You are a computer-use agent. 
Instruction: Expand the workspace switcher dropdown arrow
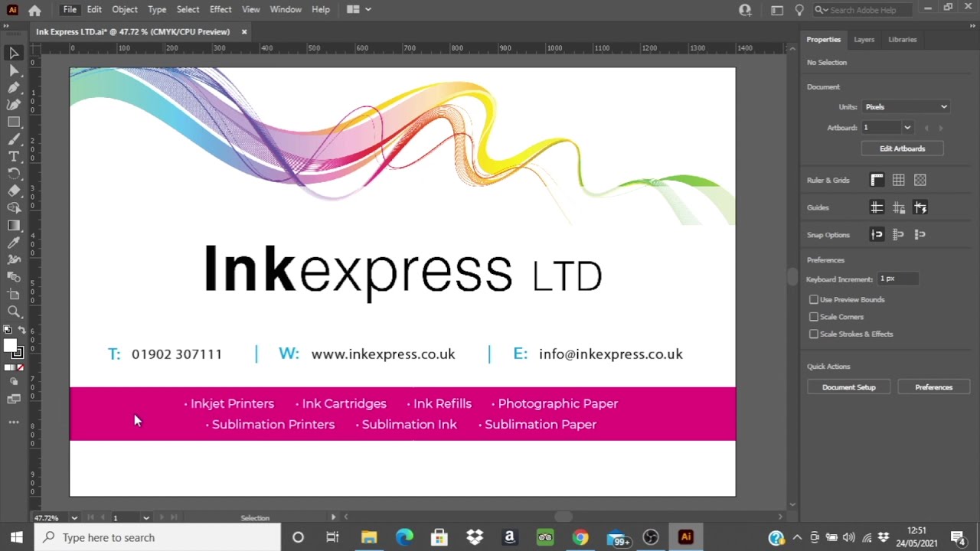(x=367, y=9)
